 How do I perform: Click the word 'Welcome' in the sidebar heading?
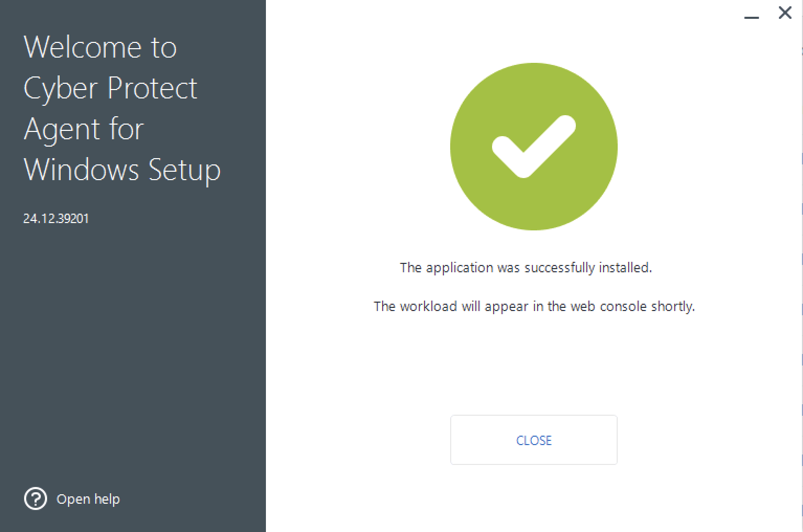tap(83, 47)
